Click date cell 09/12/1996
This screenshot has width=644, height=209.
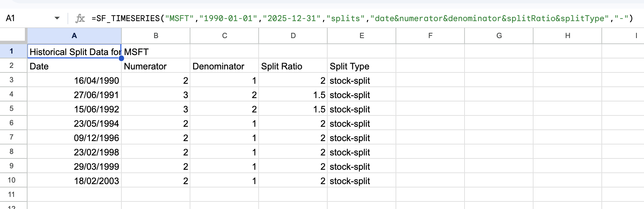[x=74, y=137]
